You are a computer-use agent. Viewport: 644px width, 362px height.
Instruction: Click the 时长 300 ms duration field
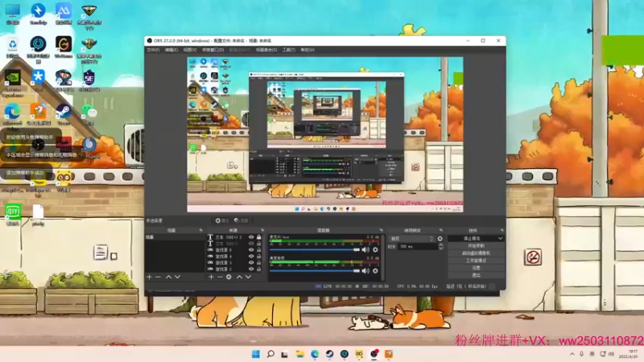[417, 247]
